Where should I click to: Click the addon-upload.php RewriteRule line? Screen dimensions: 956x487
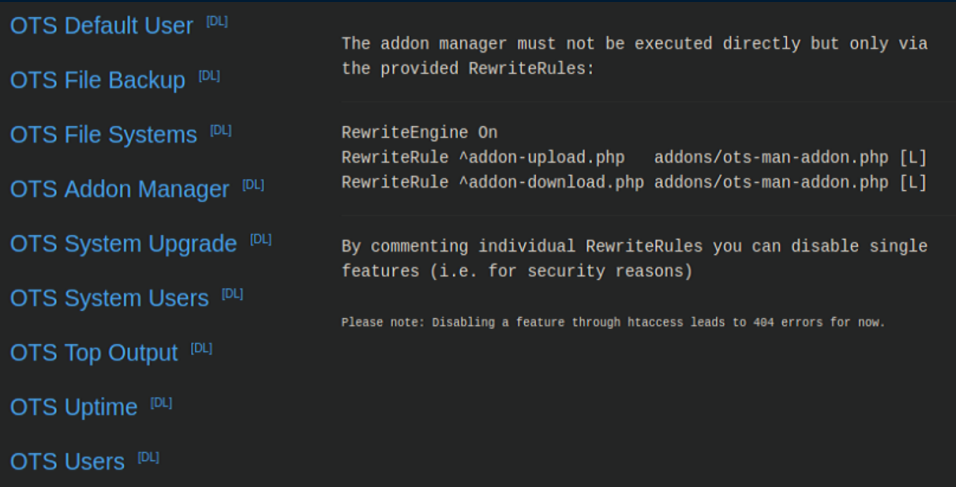coord(634,158)
